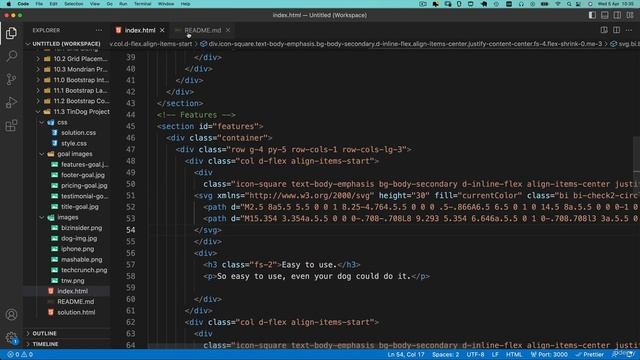The height and width of the screenshot is (360, 640).
Task: Close the README.md tab
Action: pos(228,30)
